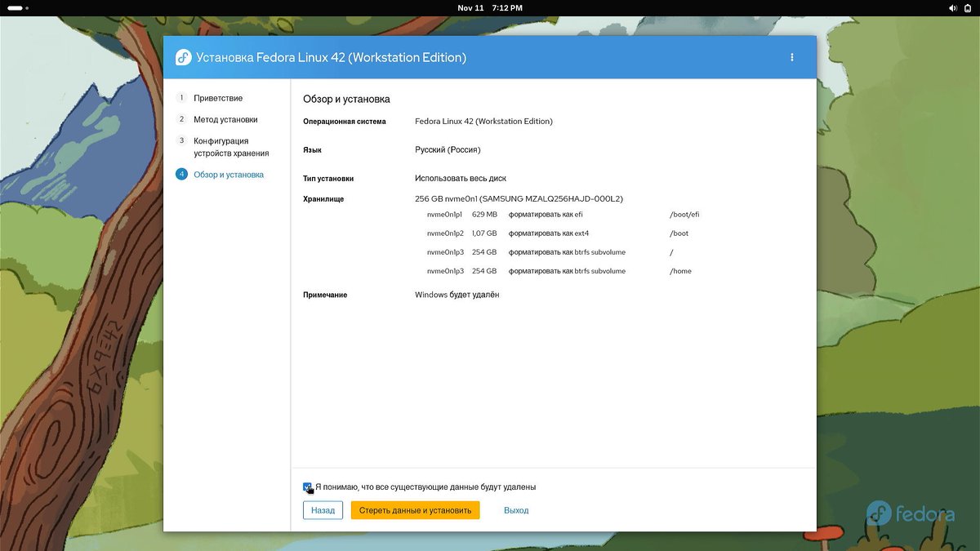Click the SAMSUNG nvme0n1 disk name
Viewport: 980px width, 551px height.
click(519, 198)
